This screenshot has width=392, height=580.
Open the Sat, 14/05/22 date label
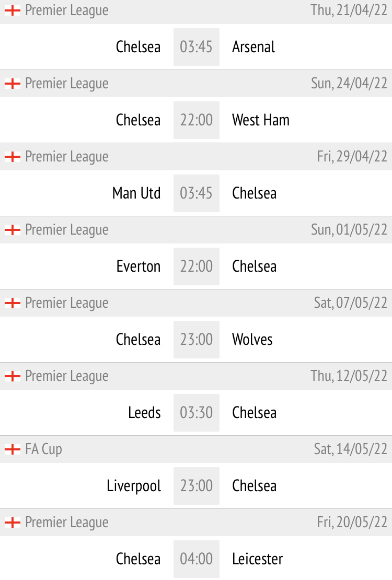pyautogui.click(x=351, y=449)
